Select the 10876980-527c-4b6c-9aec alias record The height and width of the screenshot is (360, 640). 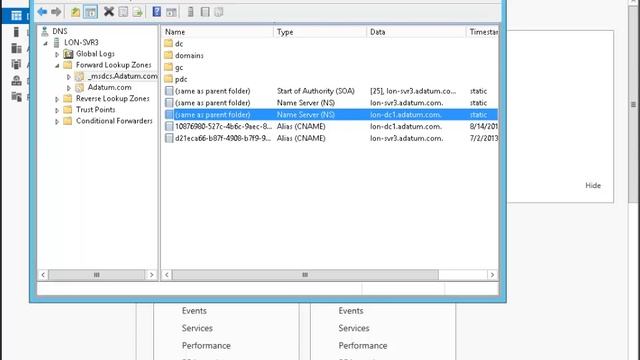click(331, 127)
